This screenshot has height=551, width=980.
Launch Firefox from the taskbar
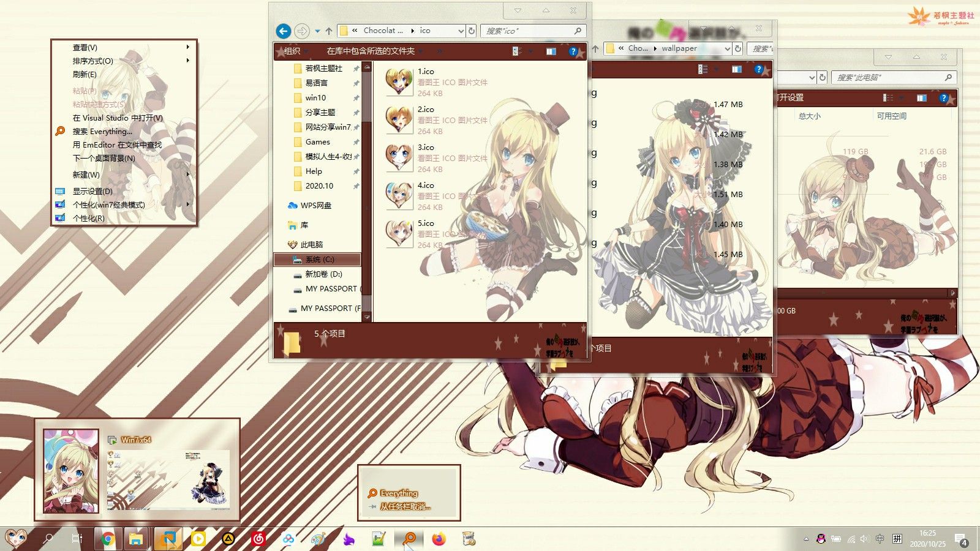[x=439, y=539]
